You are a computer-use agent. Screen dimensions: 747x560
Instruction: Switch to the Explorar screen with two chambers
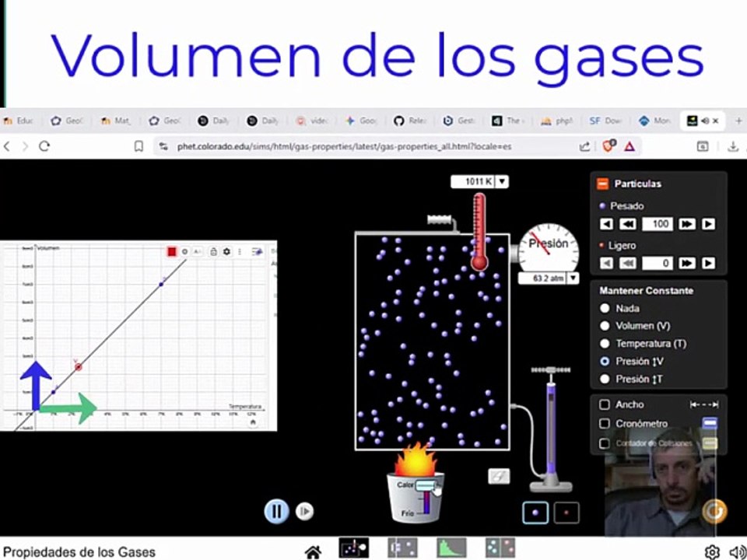402,548
